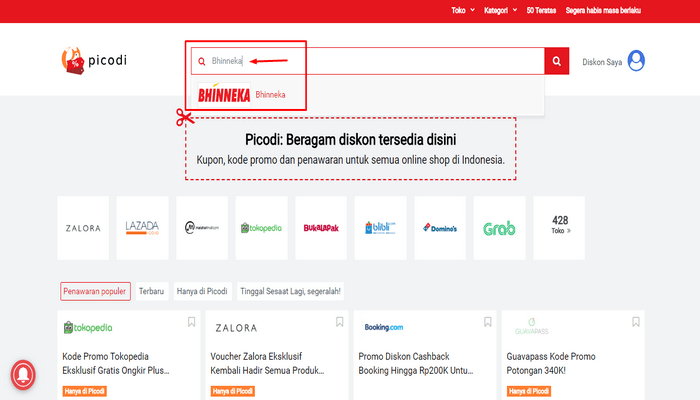Click into the search input field
This screenshot has height=400, width=700.
[x=368, y=61]
